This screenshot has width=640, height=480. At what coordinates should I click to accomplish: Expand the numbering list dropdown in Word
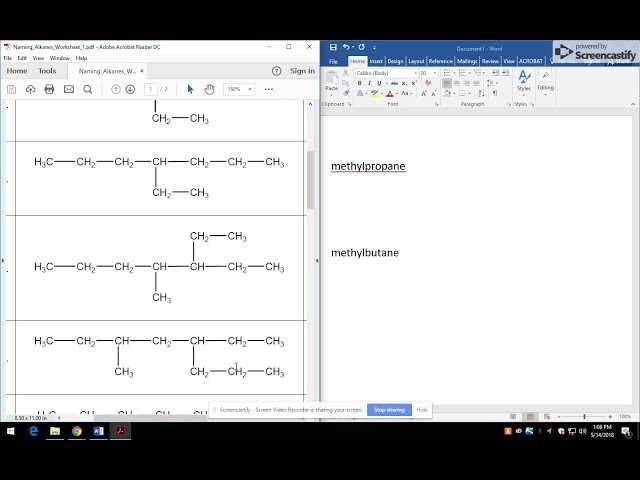point(469,73)
